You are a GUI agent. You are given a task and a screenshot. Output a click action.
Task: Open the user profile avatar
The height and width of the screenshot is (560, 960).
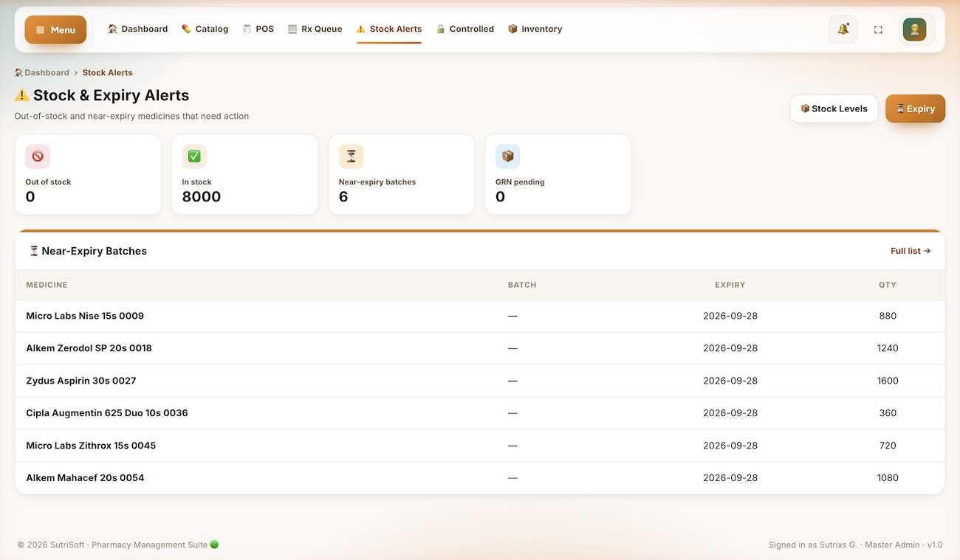click(914, 30)
